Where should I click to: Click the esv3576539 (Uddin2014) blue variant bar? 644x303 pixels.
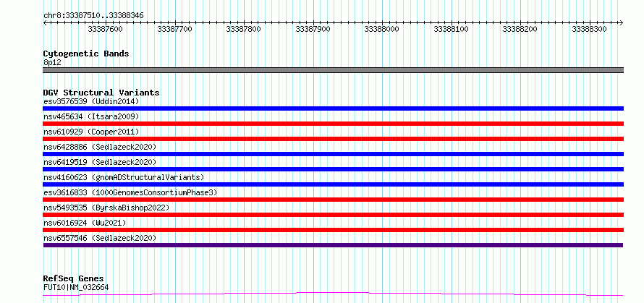333,108
